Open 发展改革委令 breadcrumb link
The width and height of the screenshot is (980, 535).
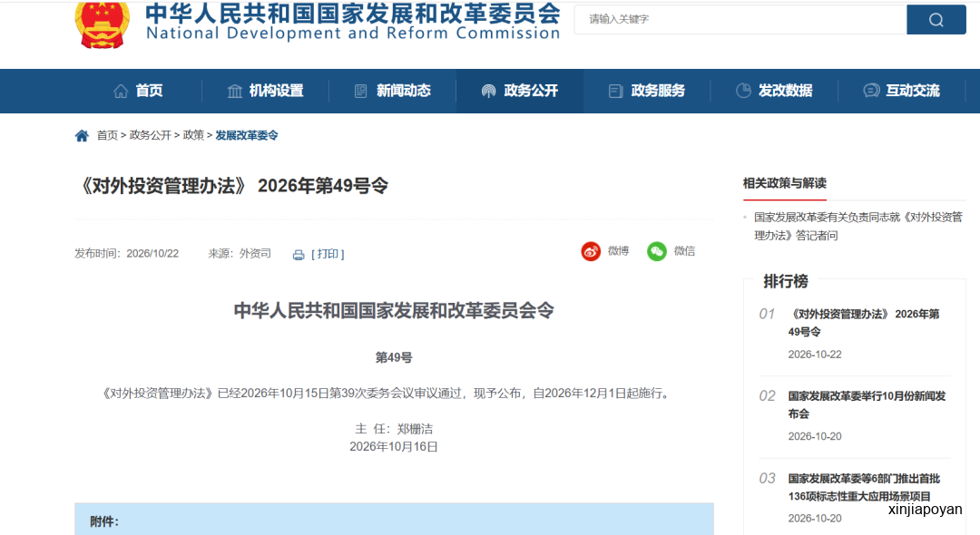(x=246, y=135)
